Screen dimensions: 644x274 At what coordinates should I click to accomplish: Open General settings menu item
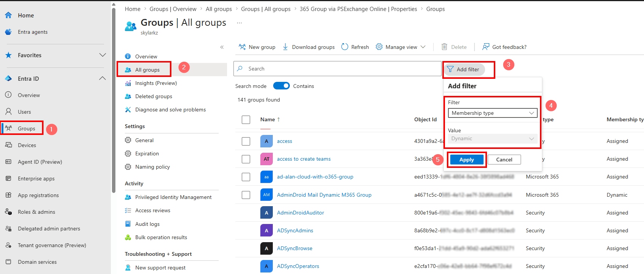(144, 140)
